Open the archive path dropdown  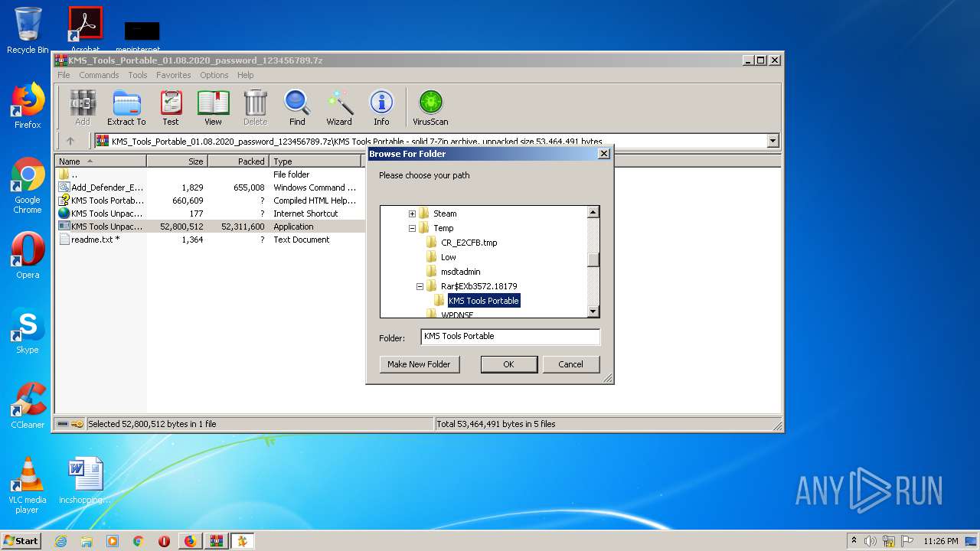(x=773, y=141)
